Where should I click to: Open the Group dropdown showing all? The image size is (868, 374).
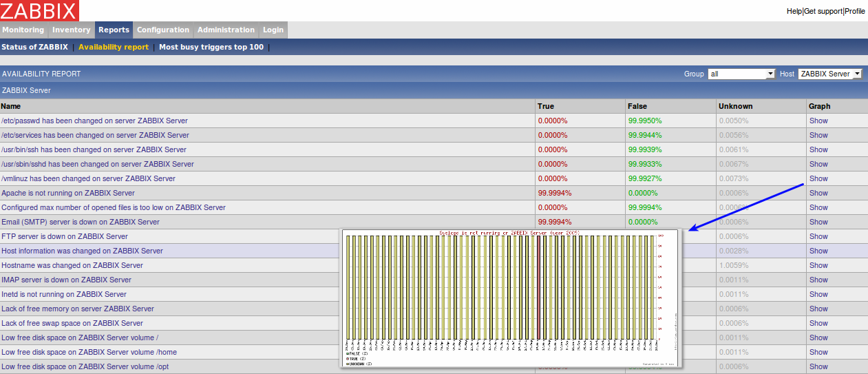(x=741, y=74)
